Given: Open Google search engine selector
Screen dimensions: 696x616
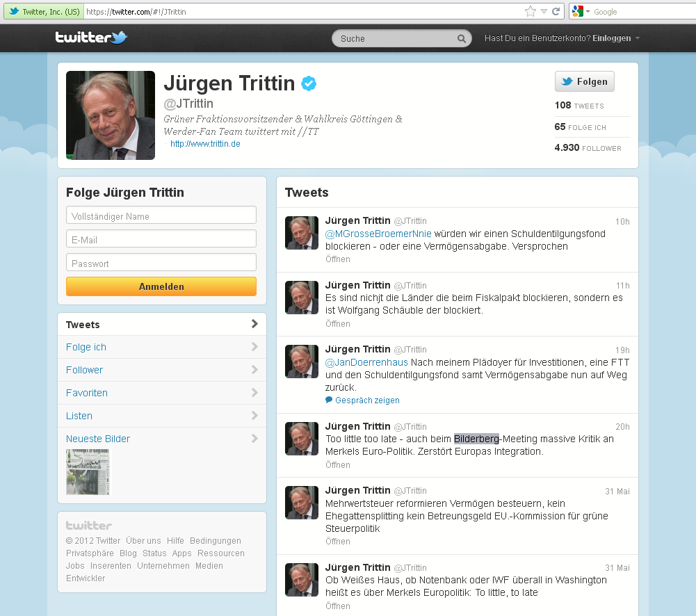Looking at the screenshot, I should (x=581, y=12).
